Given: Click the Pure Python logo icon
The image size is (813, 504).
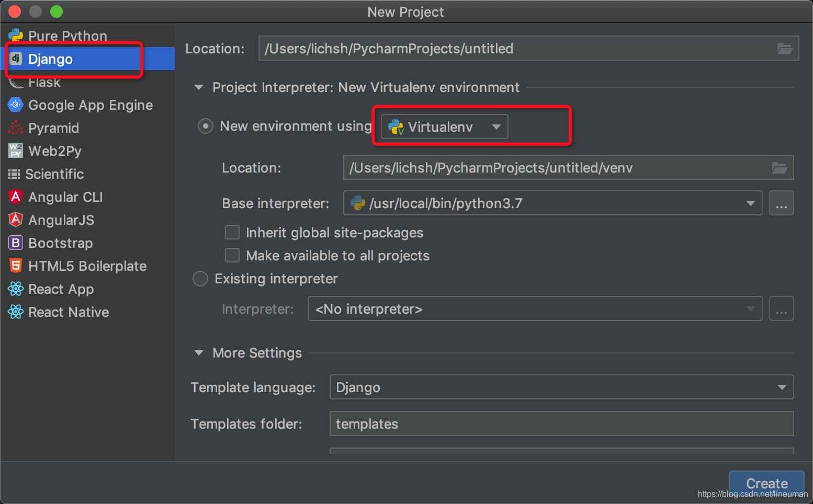Looking at the screenshot, I should [x=16, y=36].
